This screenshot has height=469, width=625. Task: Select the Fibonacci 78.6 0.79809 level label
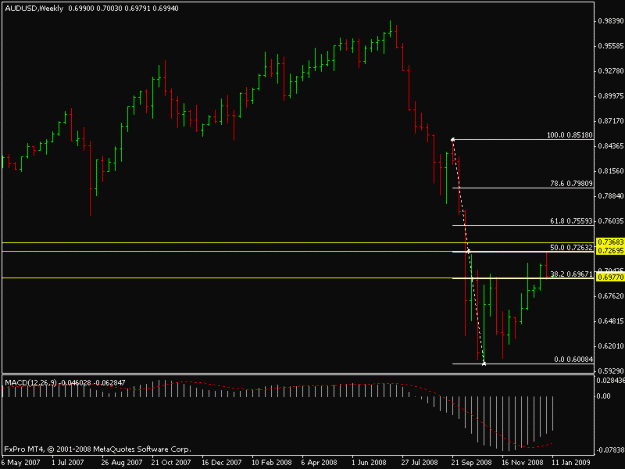[571, 183]
